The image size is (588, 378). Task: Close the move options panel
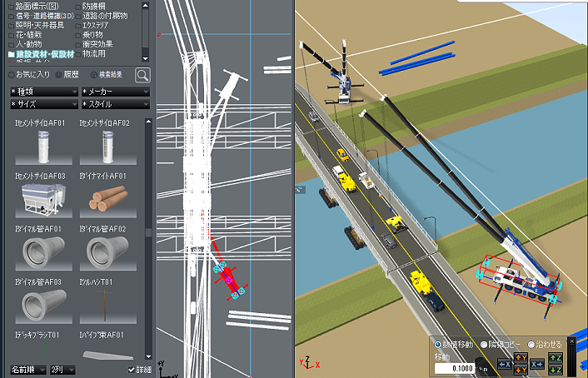[571, 341]
